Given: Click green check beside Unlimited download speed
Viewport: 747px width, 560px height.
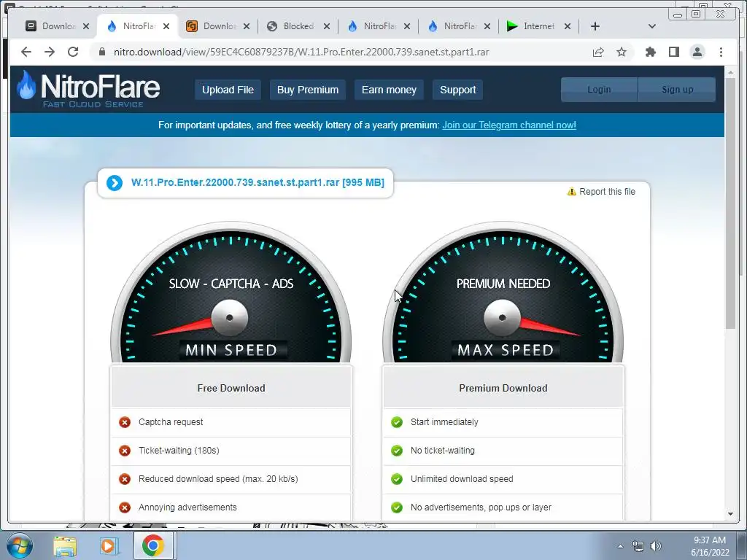Looking at the screenshot, I should point(397,479).
